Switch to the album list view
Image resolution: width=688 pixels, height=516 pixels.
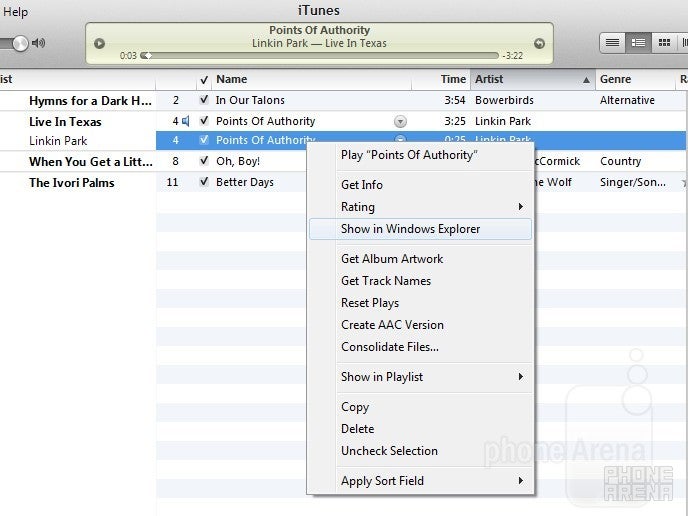638,43
